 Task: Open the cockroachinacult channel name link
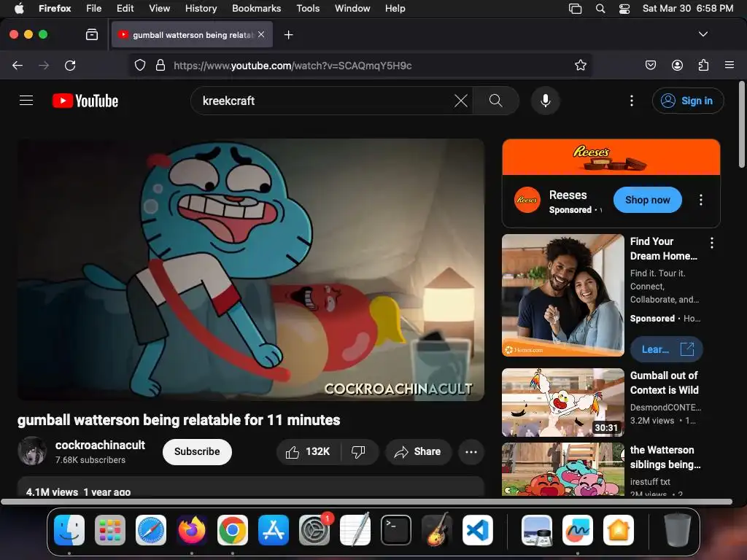click(x=100, y=445)
